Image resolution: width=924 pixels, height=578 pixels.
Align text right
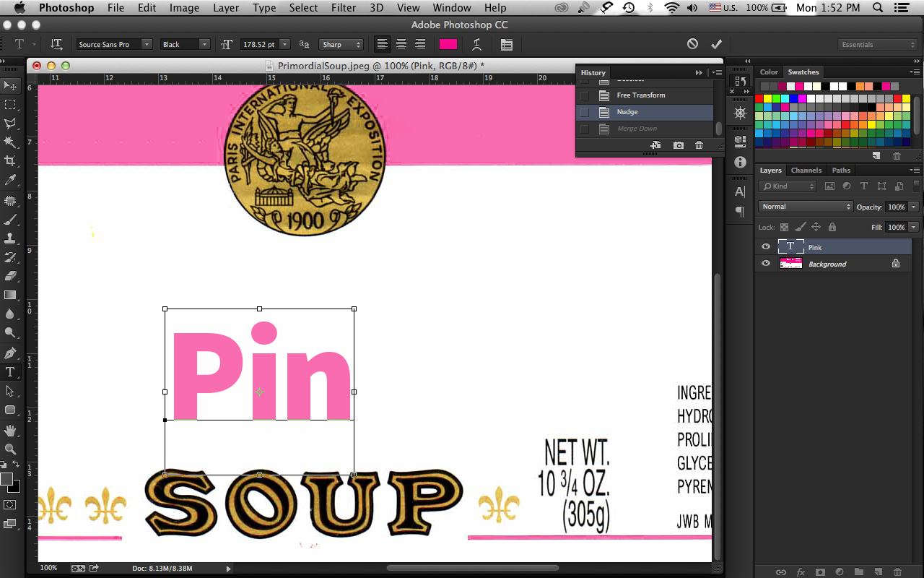point(420,44)
